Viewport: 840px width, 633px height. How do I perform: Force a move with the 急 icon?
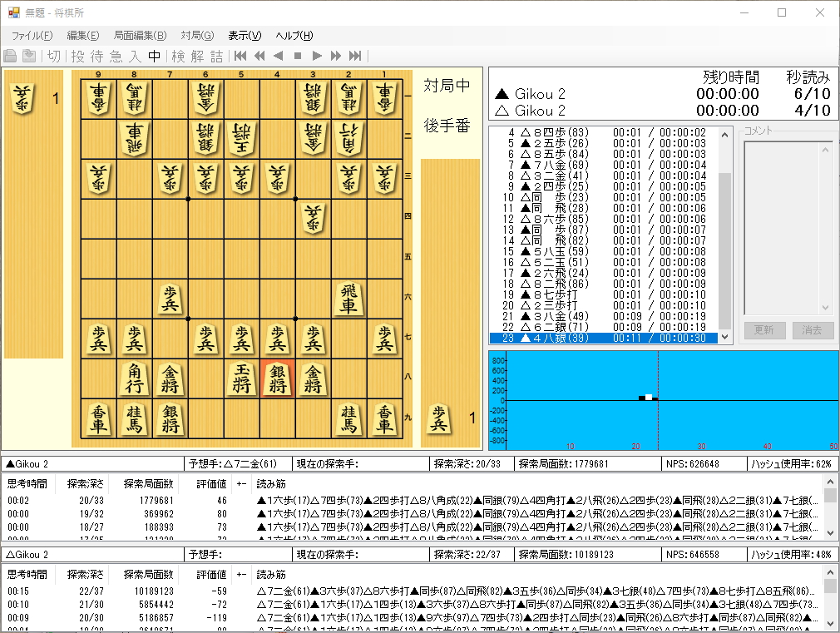pyautogui.click(x=116, y=57)
